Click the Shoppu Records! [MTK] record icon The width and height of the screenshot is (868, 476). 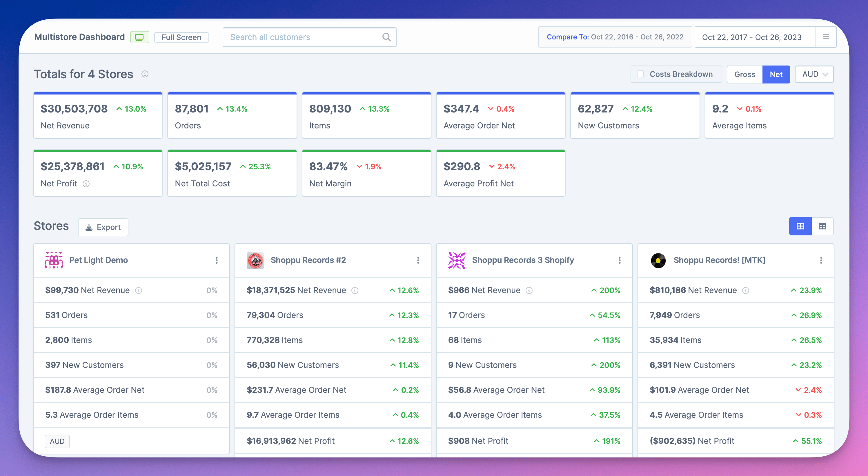click(x=658, y=260)
